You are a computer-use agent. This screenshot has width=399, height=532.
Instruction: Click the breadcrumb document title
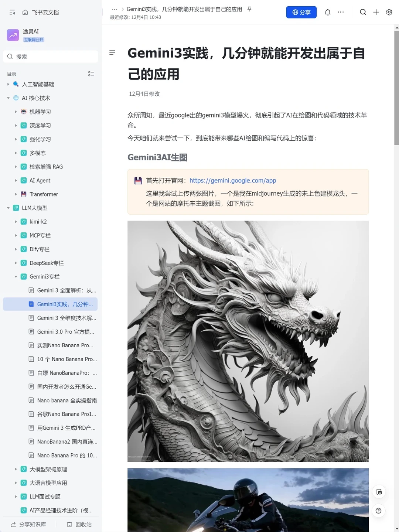(184, 9)
